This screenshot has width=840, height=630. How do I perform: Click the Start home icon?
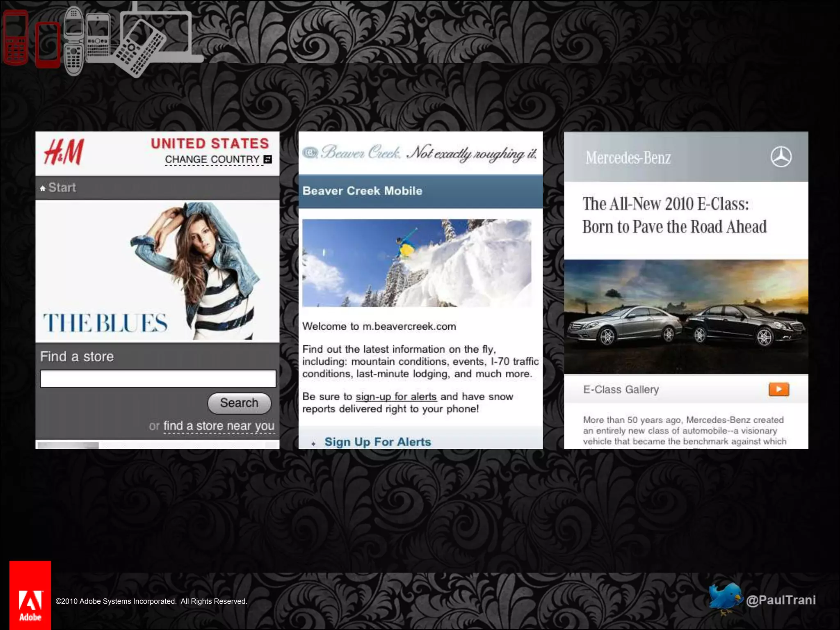(x=43, y=188)
